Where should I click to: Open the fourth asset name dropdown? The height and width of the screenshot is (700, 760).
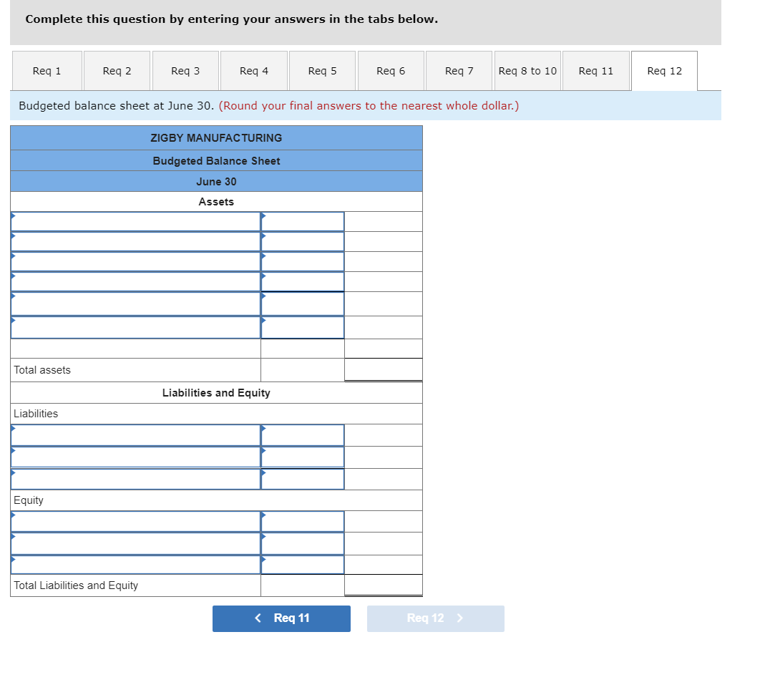[x=136, y=282]
